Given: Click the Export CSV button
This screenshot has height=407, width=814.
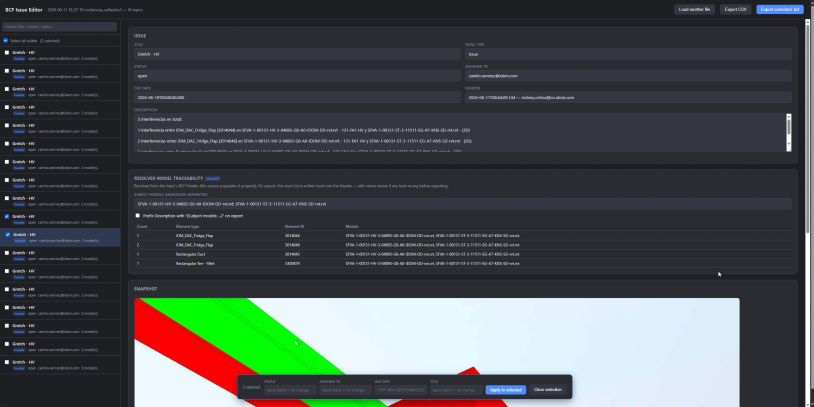Looking at the screenshot, I should tap(735, 9).
